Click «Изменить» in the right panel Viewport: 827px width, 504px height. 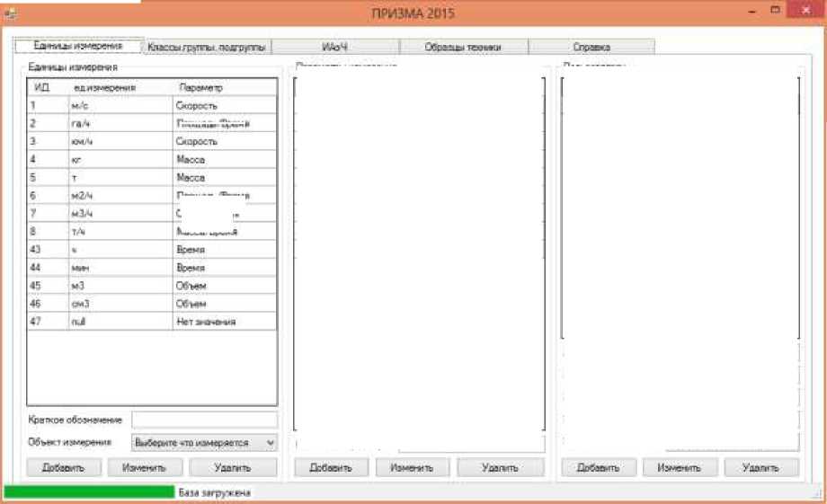coord(680,468)
